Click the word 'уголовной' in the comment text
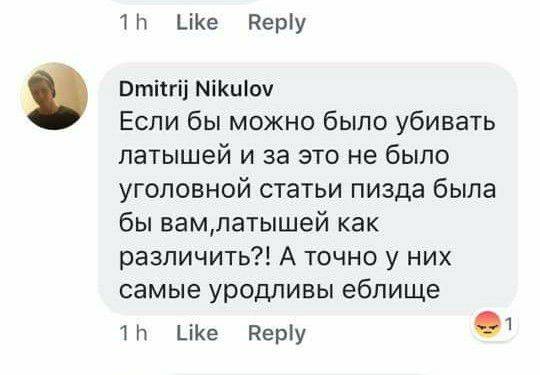540x375 pixels. [185, 191]
